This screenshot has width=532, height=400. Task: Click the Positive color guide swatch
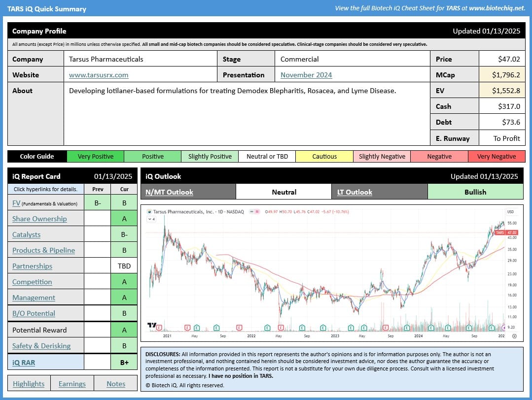(x=153, y=156)
